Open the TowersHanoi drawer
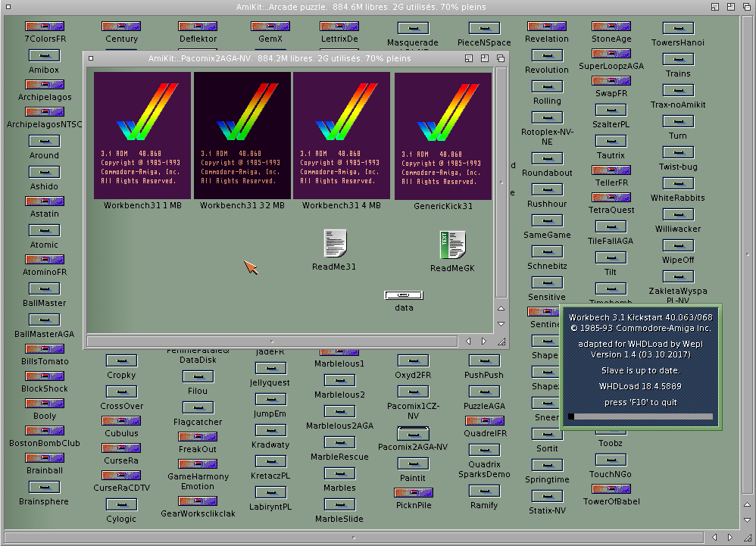Viewport: 756px width, 546px height. [678, 29]
